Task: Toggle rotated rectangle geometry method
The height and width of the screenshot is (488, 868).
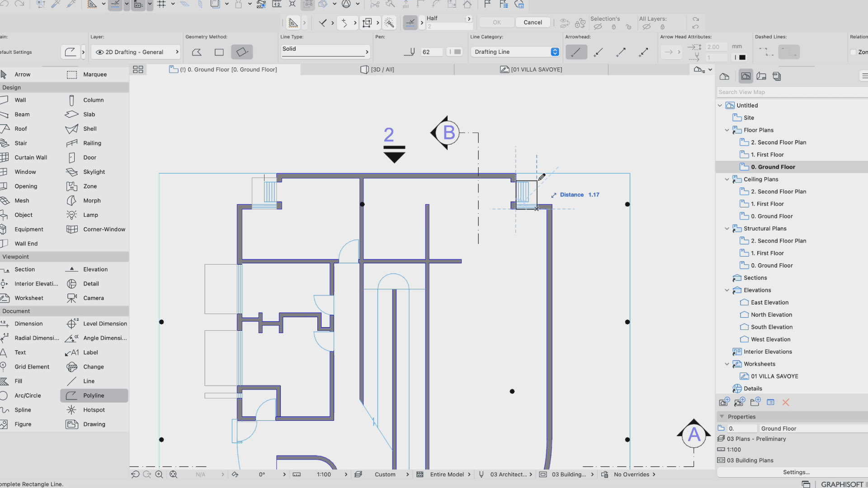Action: (x=242, y=52)
